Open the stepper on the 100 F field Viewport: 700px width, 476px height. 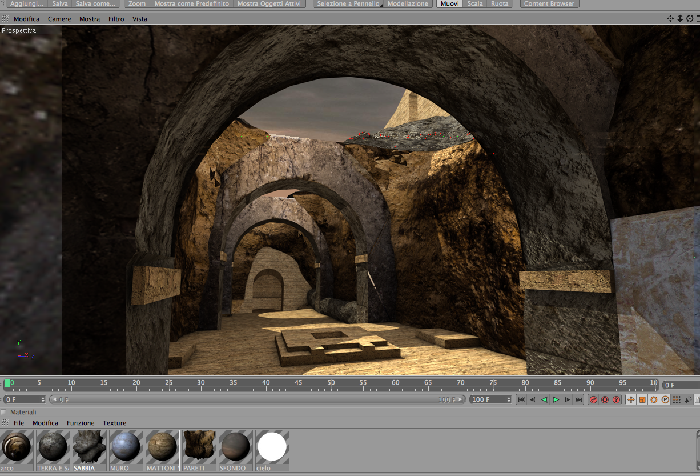pos(508,399)
